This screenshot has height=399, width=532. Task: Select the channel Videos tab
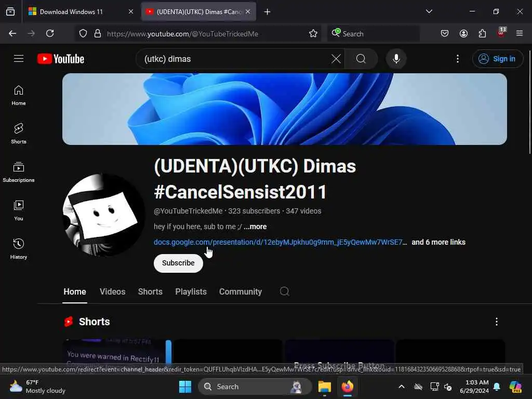point(113,291)
